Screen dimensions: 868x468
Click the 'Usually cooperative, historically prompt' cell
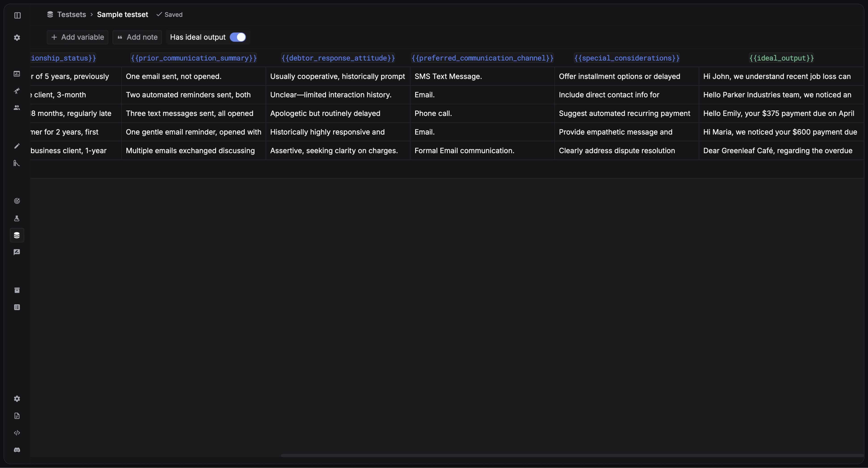point(338,76)
